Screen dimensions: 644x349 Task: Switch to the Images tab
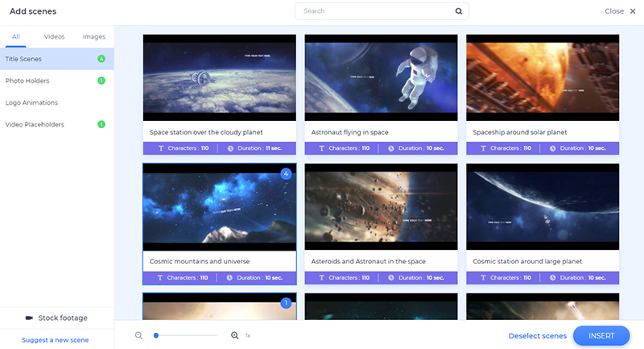point(93,37)
